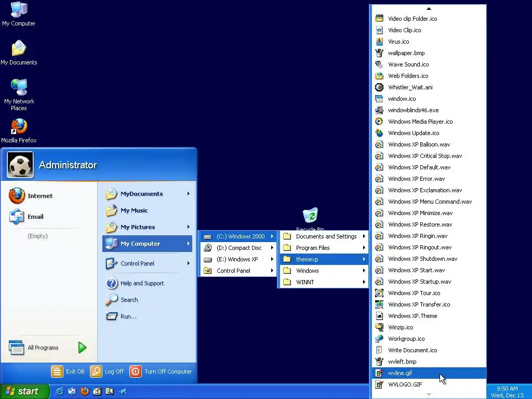Open Documents and Settings folder
This screenshot has height=399, width=532.
click(x=324, y=236)
